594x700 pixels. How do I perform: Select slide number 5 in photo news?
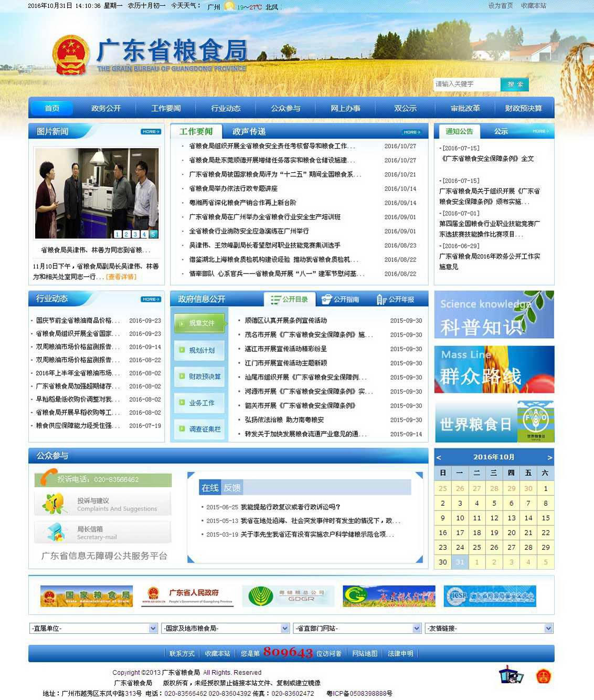click(x=153, y=234)
